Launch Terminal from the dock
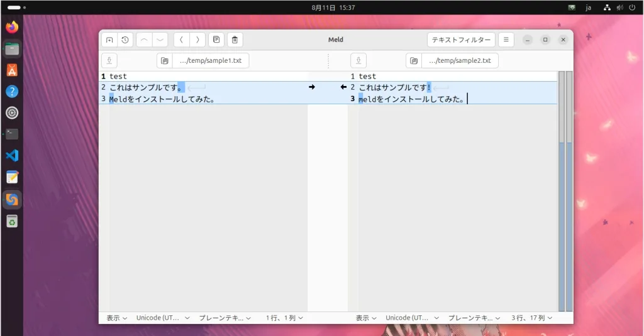This screenshot has width=644, height=336. click(x=12, y=134)
